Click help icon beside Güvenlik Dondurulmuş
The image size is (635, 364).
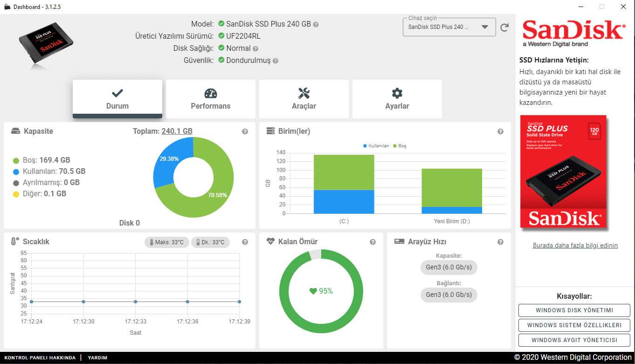point(276,61)
